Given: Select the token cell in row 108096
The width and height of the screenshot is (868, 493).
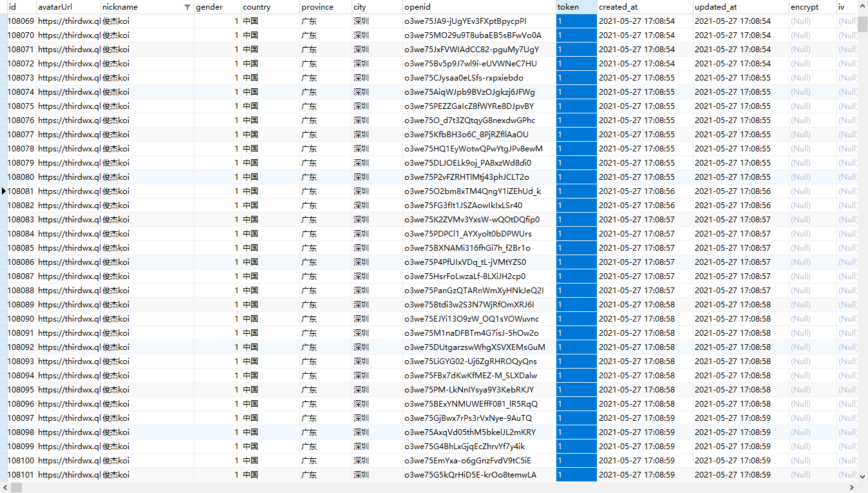Looking at the screenshot, I should 576,404.
